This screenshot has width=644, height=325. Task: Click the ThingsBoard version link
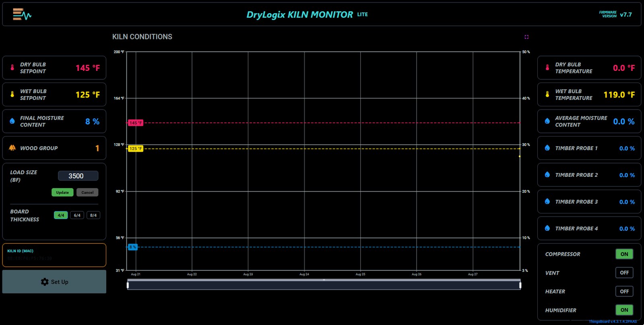tap(613, 321)
